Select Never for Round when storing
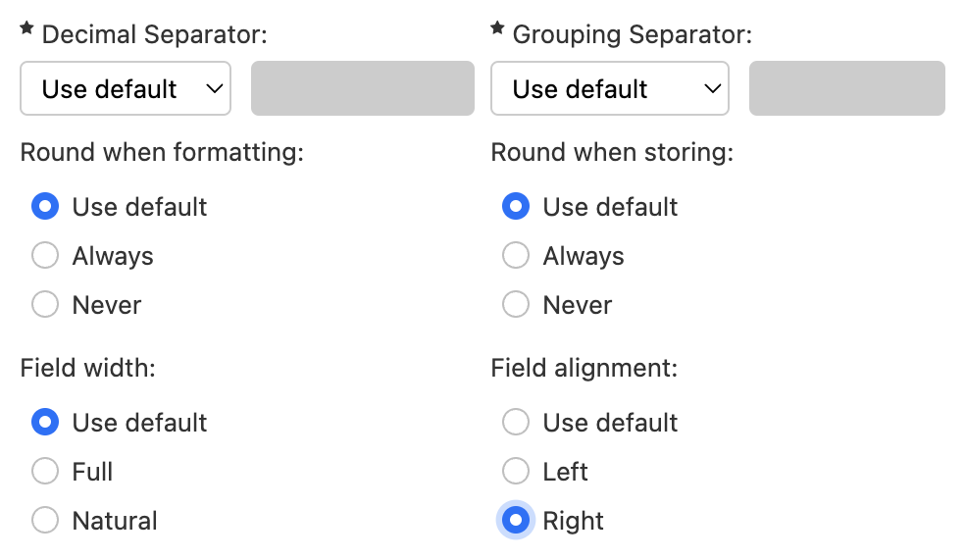965x560 pixels. pyautogui.click(x=516, y=305)
